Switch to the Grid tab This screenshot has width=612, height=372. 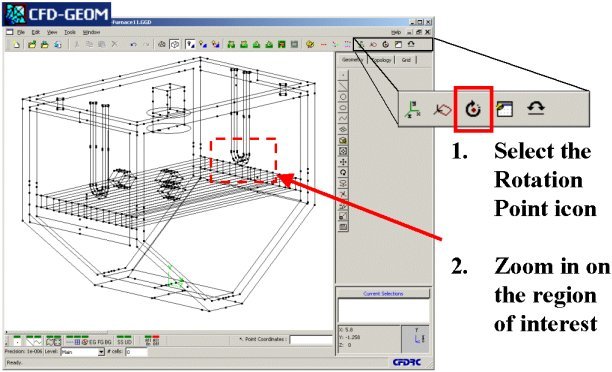point(406,60)
